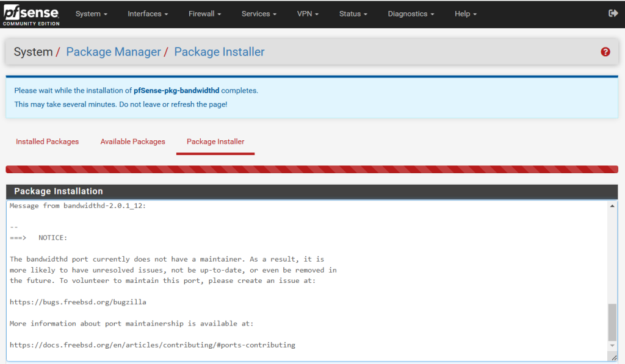Click 'This may take several minutes' notice line
The image size is (625, 364).
(x=121, y=105)
